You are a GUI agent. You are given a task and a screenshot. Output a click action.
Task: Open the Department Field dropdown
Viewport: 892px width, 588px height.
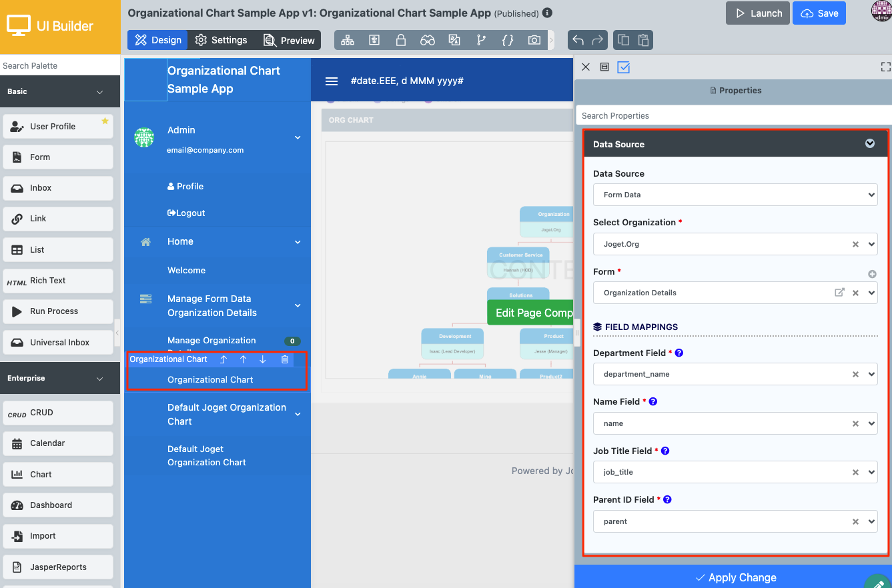pyautogui.click(x=735, y=374)
